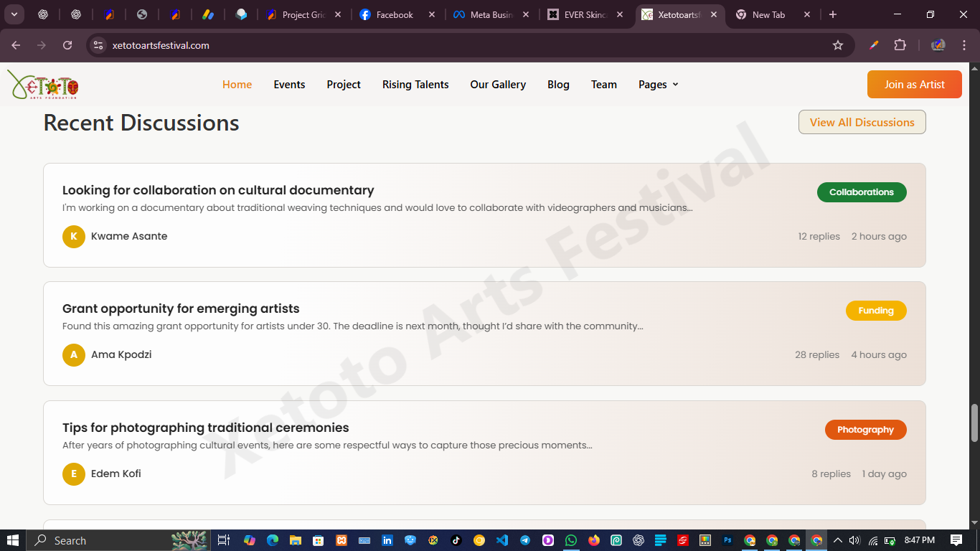Open the browser tab search dropdown
The width and height of the screenshot is (980, 551).
pyautogui.click(x=14, y=14)
